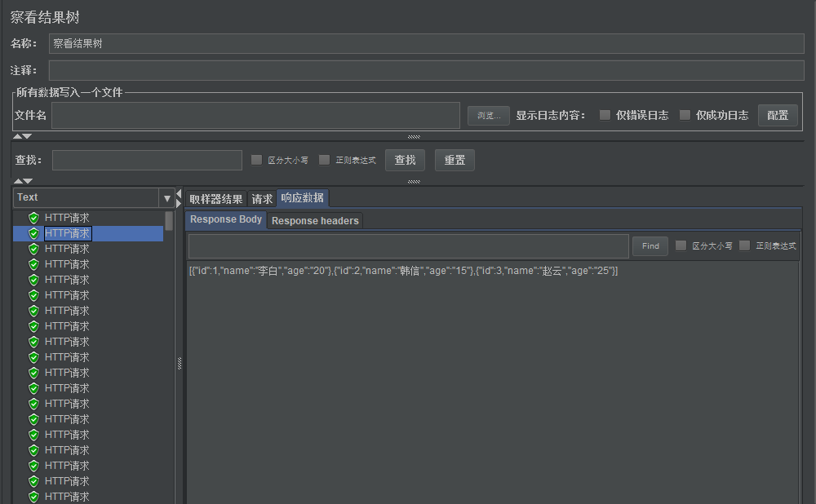
Task: Switch to the 取样器结果 tab
Action: (216, 199)
